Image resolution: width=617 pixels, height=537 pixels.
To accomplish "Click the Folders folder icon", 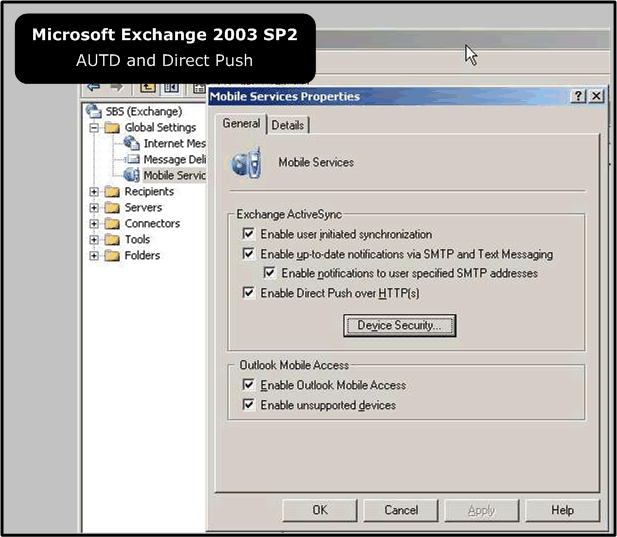I will point(113,255).
